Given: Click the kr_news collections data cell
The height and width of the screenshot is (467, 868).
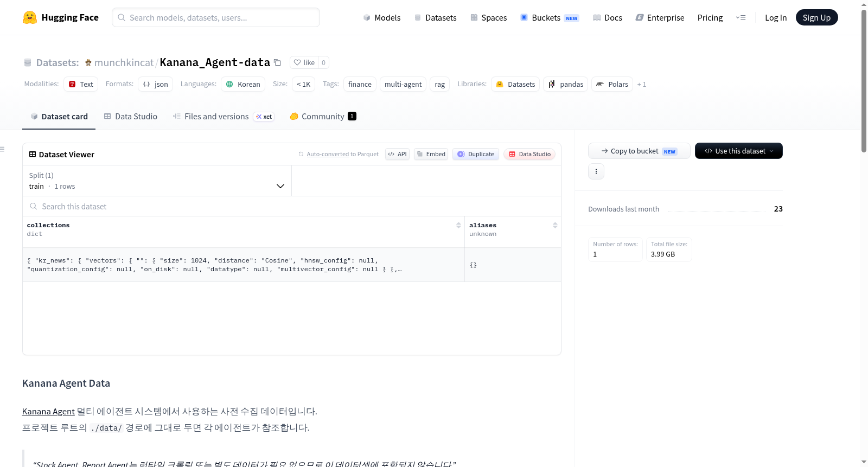Looking at the screenshot, I should pyautogui.click(x=244, y=265).
